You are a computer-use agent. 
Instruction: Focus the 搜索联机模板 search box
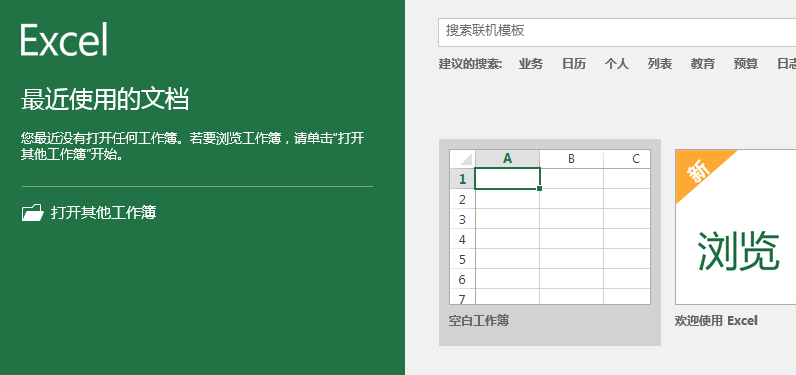point(617,31)
